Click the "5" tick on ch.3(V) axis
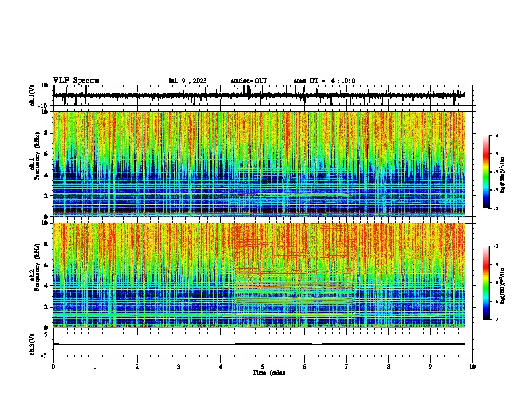Viewport: 532px width, 411px height. 46,334
